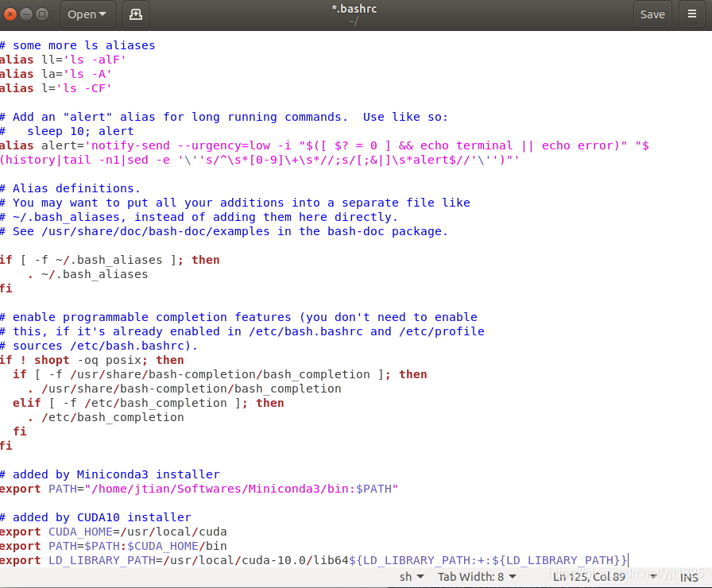The width and height of the screenshot is (712, 588).
Task: Toggle the INS insert mode indicator
Action: pyautogui.click(x=689, y=577)
